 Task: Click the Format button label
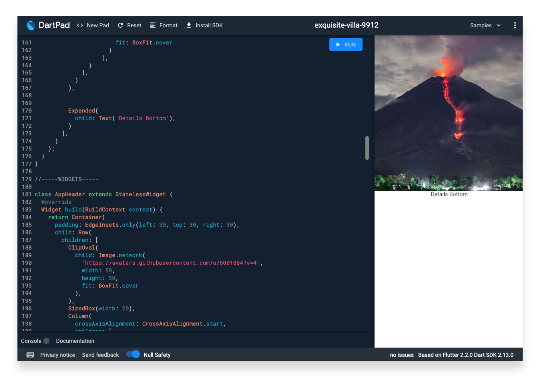168,25
